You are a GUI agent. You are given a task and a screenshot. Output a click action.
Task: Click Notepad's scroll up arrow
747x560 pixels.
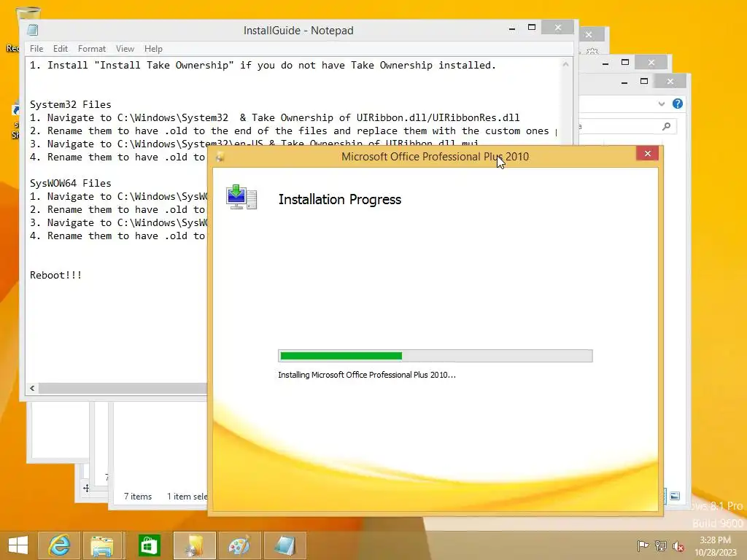tap(565, 64)
